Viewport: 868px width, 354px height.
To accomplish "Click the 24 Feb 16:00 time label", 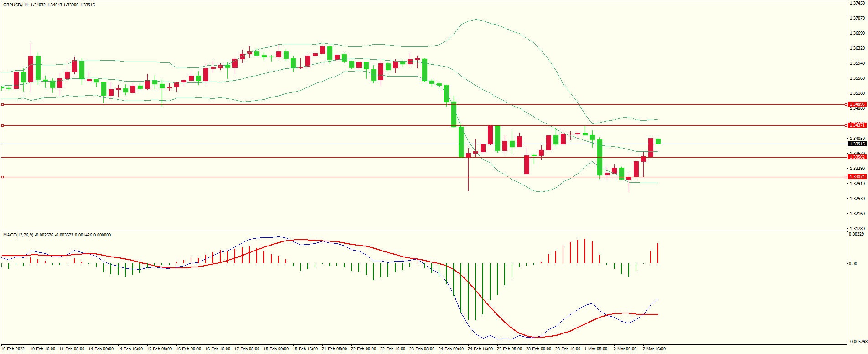I will tap(480, 349).
